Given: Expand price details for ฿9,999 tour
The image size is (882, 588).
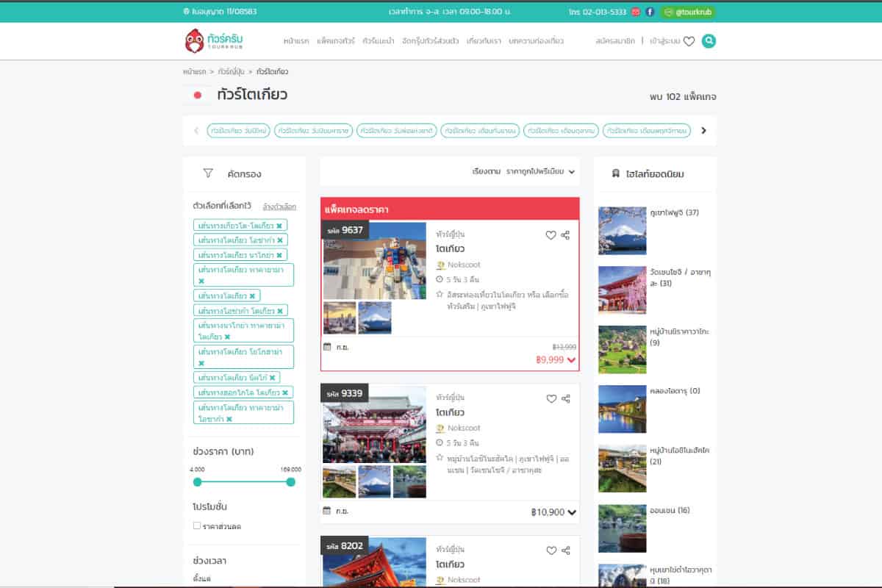Looking at the screenshot, I should (572, 360).
